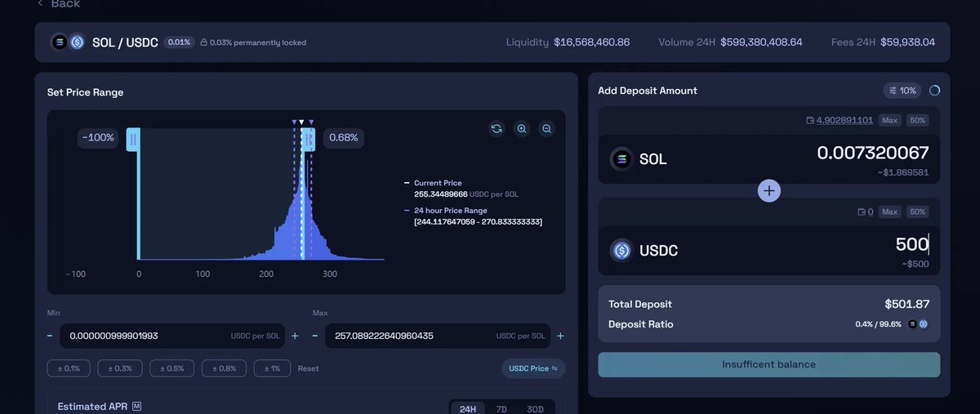The image size is (980, 414).
Task: Click the SOL icon in Deposit Ratio
Action: click(x=913, y=324)
